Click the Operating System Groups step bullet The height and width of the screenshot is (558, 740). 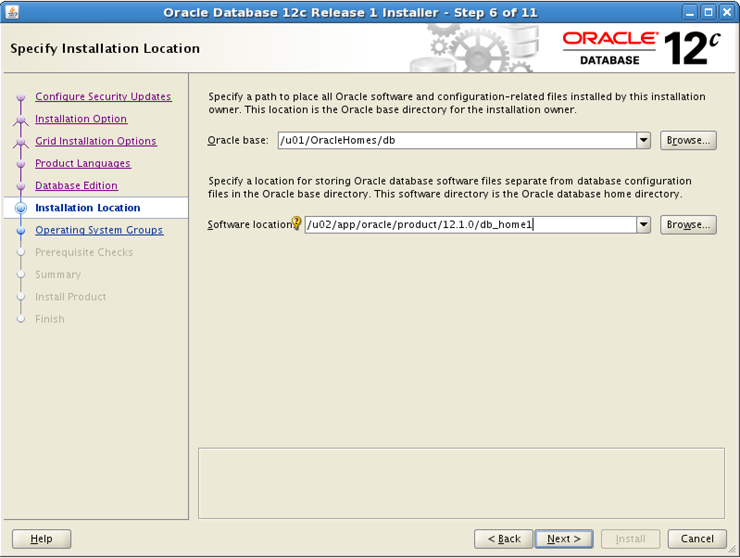21,230
